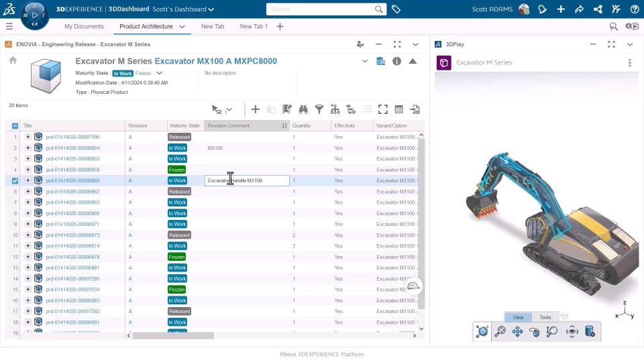Open the help question mark icon
This screenshot has width=644, height=362.
click(634, 9)
